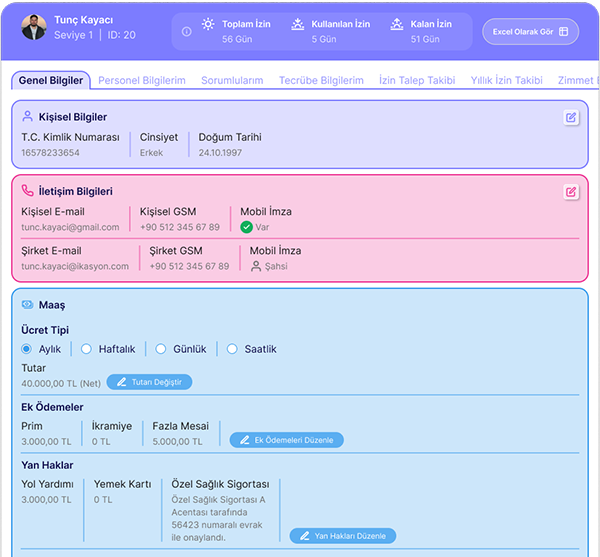The height and width of the screenshot is (557, 600).
Task: Go to Tecrübe Bilgilerim tab
Action: coord(321,80)
